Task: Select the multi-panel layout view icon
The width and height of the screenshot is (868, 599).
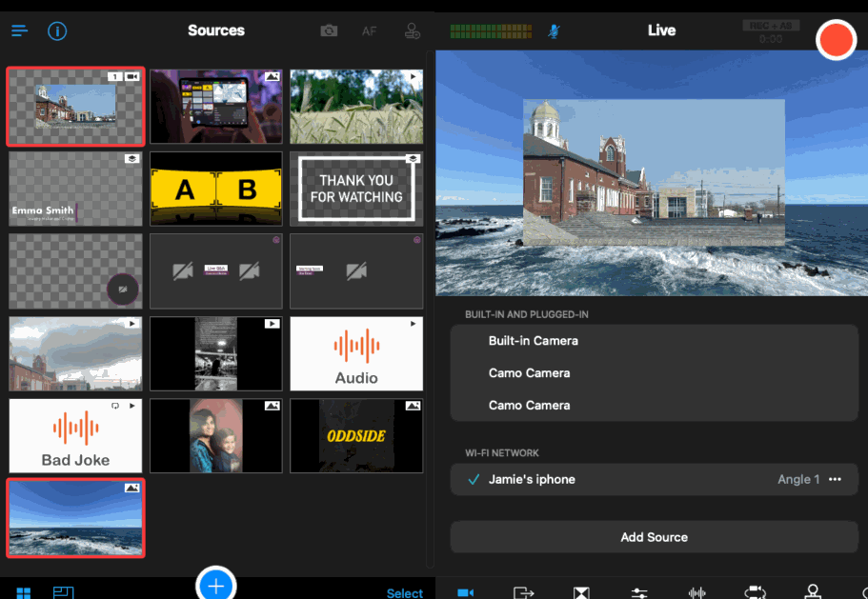Action: click(x=63, y=592)
